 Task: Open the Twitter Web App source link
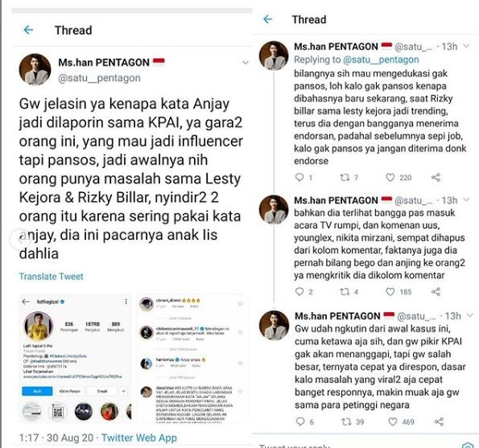coord(139,438)
